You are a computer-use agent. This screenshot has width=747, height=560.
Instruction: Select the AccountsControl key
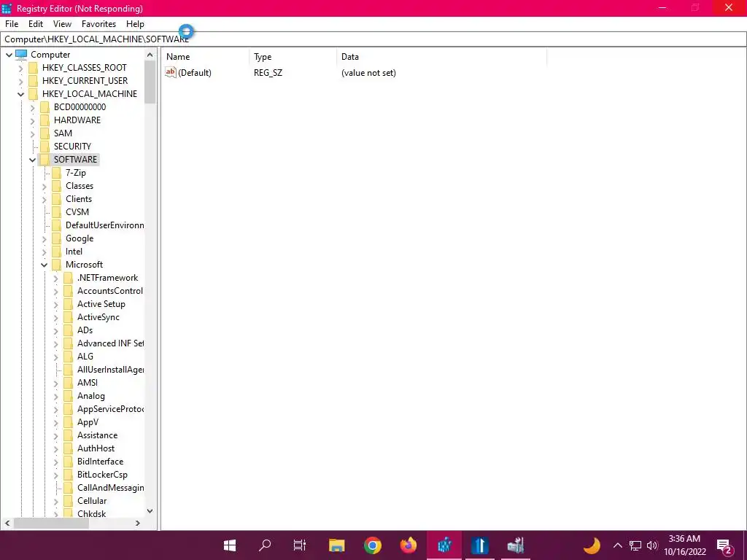110,290
